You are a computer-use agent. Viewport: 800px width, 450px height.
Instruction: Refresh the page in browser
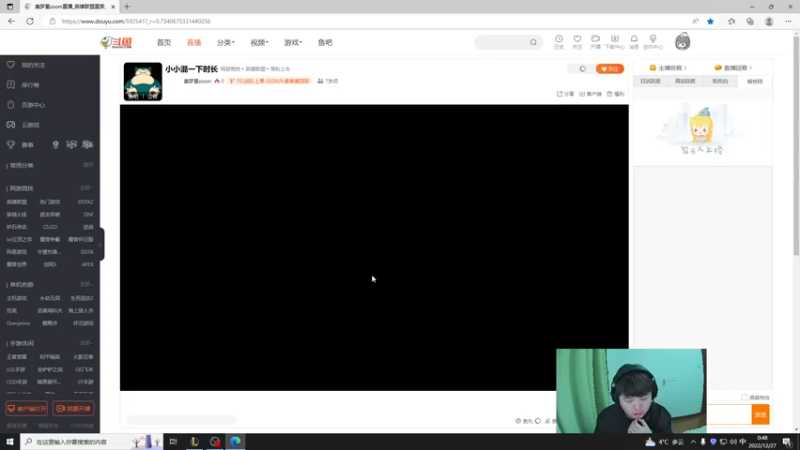pos(30,21)
